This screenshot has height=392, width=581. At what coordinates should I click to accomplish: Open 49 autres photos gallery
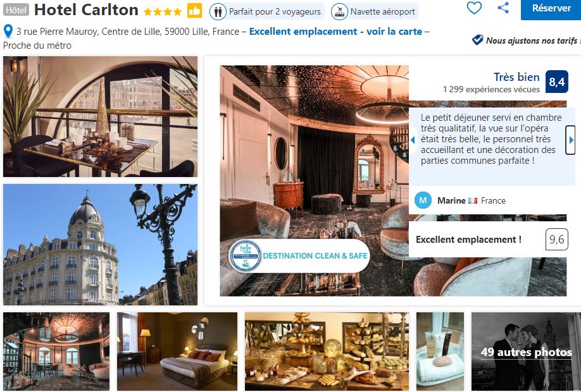[526, 352]
